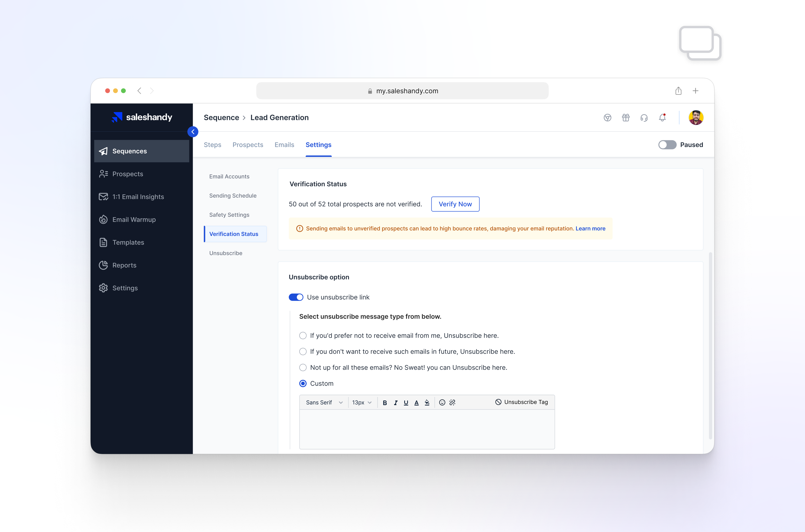Apply highlight color with the fill icon

[x=427, y=402]
